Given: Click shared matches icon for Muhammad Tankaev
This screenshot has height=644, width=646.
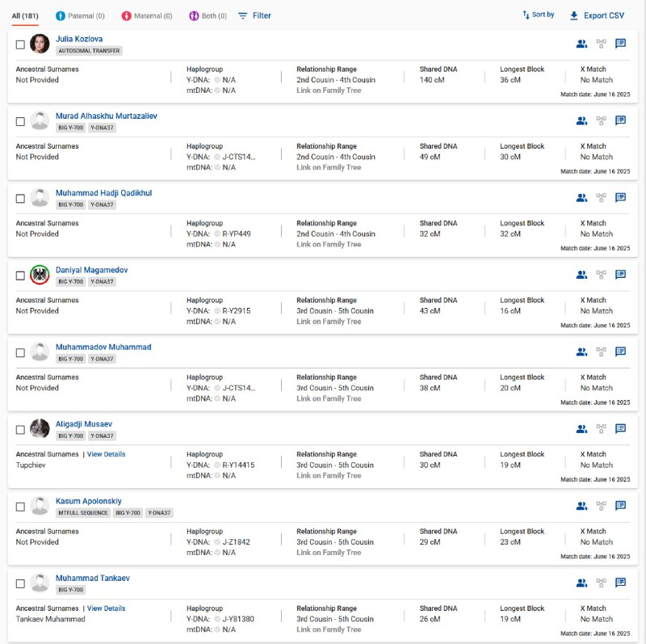Looking at the screenshot, I should pyautogui.click(x=581, y=583).
